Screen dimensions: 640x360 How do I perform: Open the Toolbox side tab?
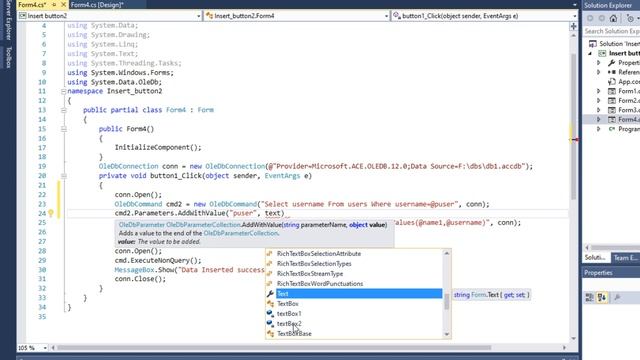click(x=8, y=58)
